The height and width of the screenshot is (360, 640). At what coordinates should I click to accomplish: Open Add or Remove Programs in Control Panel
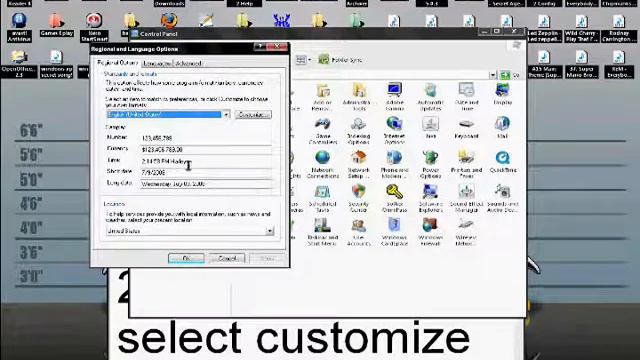point(322,97)
